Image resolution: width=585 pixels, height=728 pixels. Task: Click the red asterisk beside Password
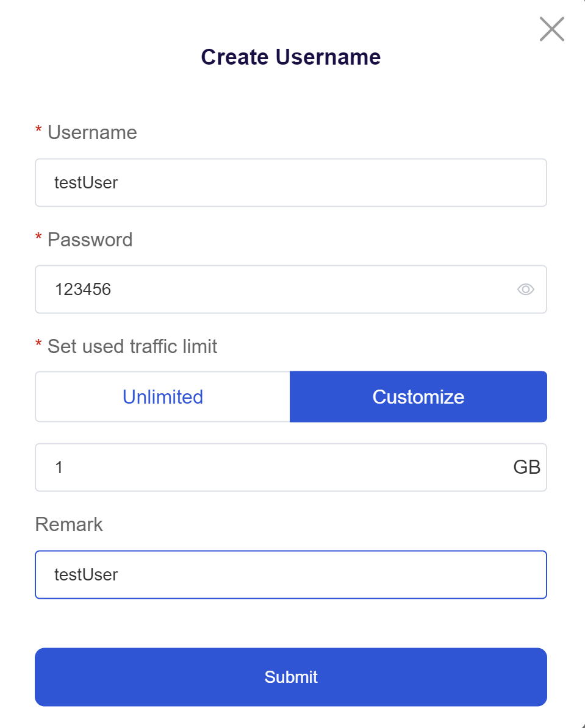(38, 237)
